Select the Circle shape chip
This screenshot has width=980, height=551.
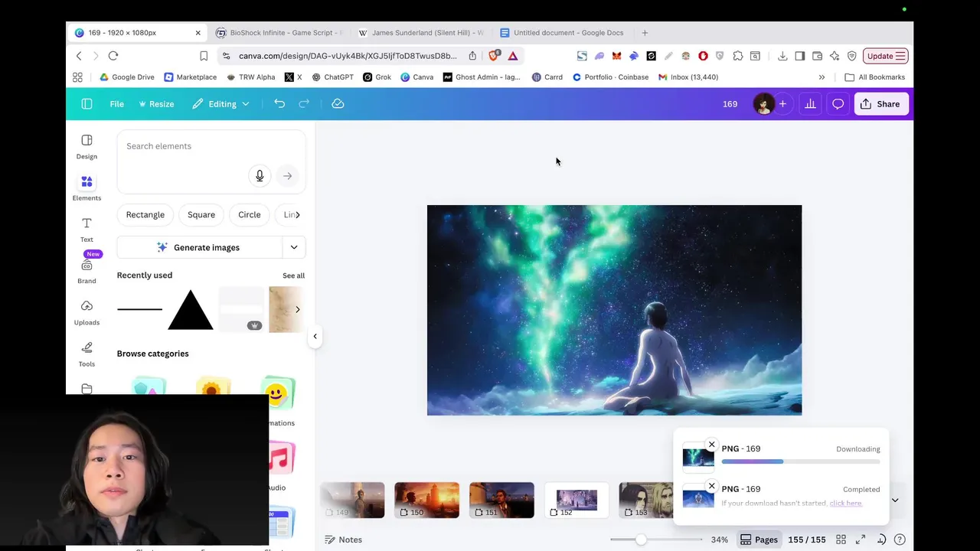pyautogui.click(x=250, y=215)
